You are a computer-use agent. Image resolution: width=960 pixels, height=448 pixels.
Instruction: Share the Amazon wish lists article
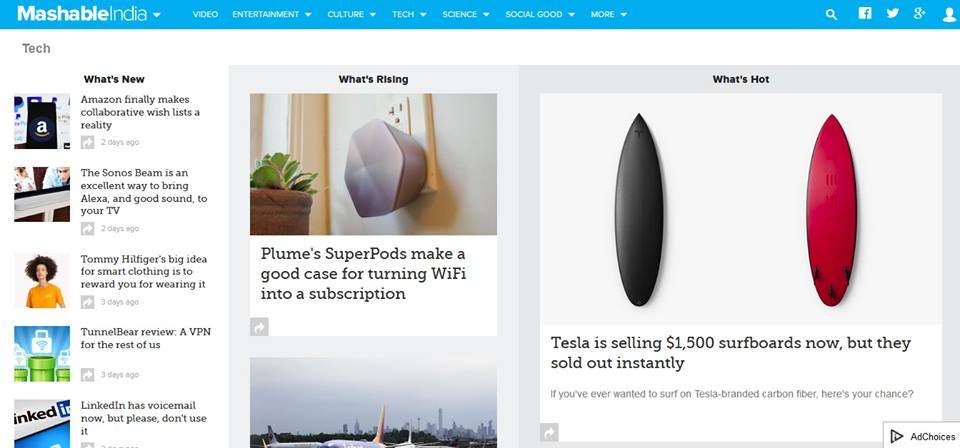point(88,143)
